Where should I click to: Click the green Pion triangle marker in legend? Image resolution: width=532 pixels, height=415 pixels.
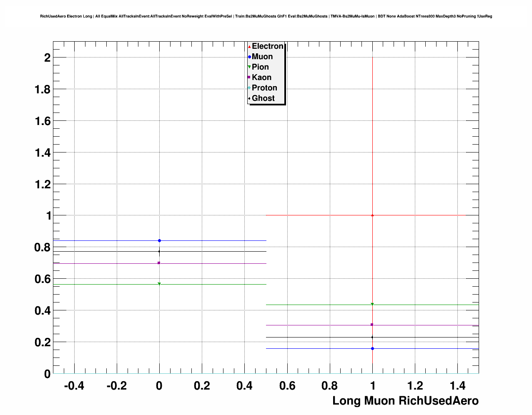(x=249, y=67)
